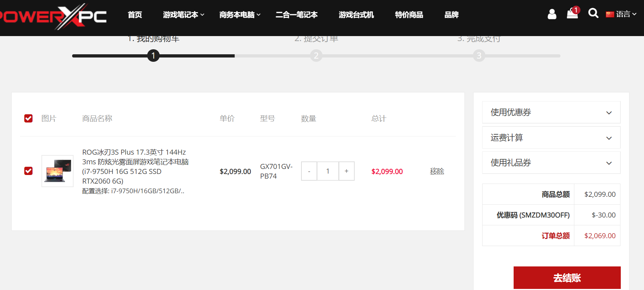Click the 商品总额 $2,099.00 amount
Viewport: 644px width, 290px height.
point(600,194)
